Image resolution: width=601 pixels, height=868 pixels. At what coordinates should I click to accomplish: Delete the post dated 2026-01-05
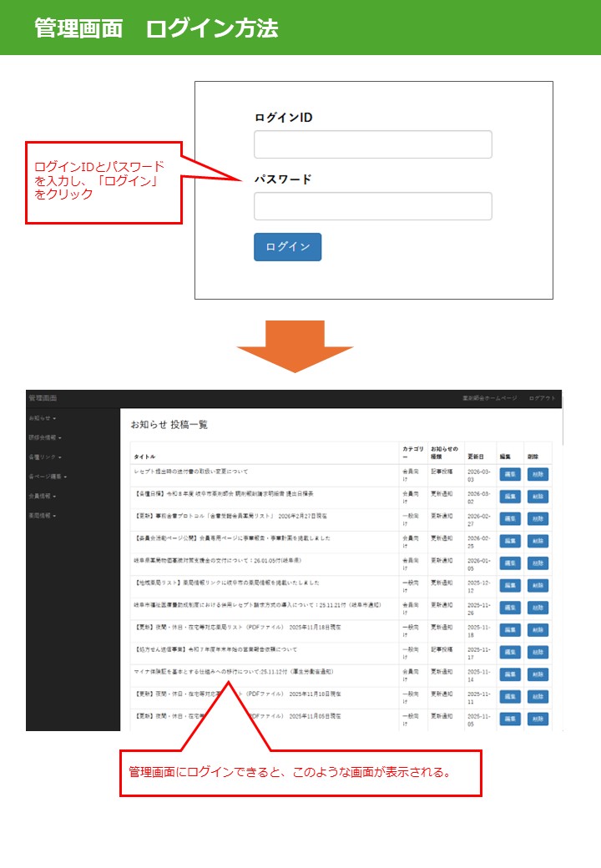click(538, 563)
